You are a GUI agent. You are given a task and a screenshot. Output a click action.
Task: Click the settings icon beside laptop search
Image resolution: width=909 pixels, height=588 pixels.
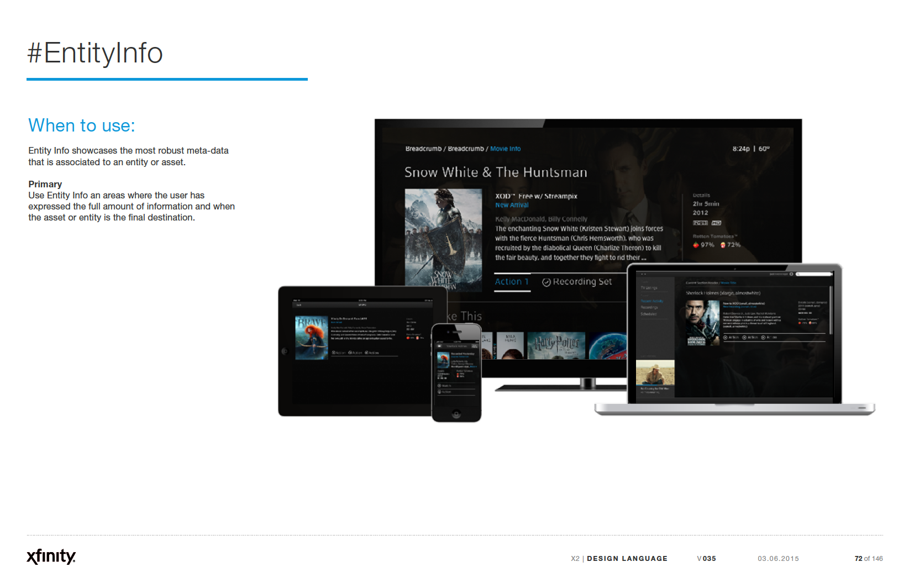tap(791, 274)
